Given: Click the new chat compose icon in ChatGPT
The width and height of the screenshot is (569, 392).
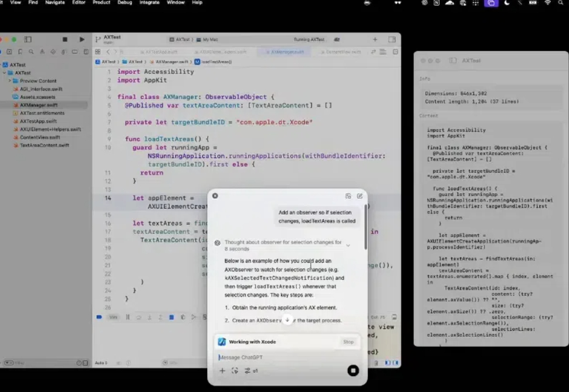Looking at the screenshot, I should click(x=360, y=196).
